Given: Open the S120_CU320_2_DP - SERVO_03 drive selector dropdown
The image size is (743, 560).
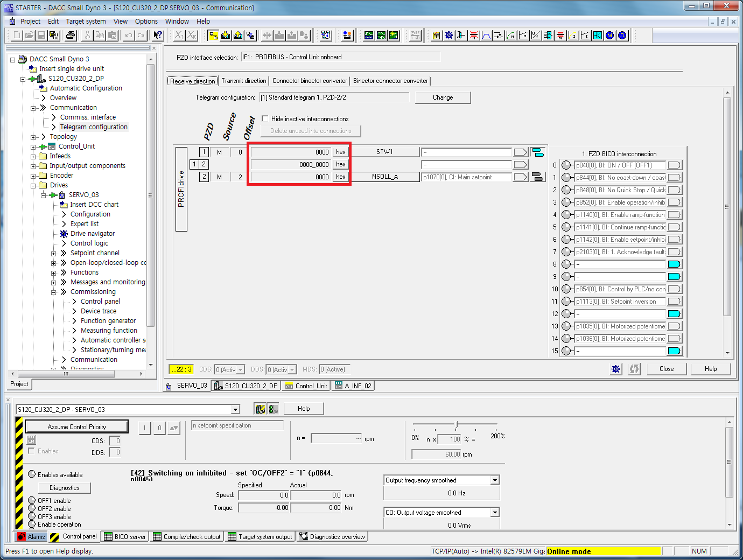Looking at the screenshot, I should tap(235, 410).
